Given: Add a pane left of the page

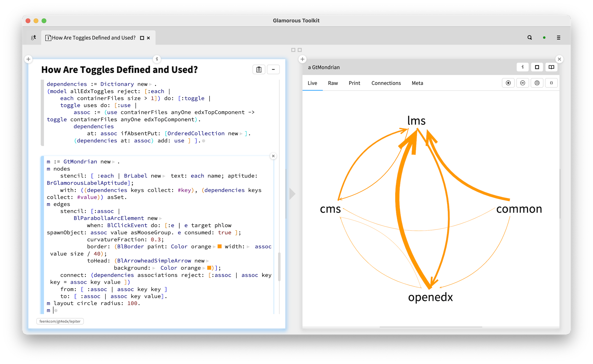Looking at the screenshot, I should [28, 59].
